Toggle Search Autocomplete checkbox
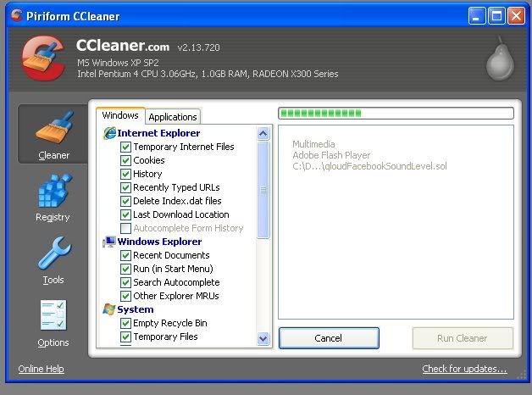 click(x=125, y=282)
